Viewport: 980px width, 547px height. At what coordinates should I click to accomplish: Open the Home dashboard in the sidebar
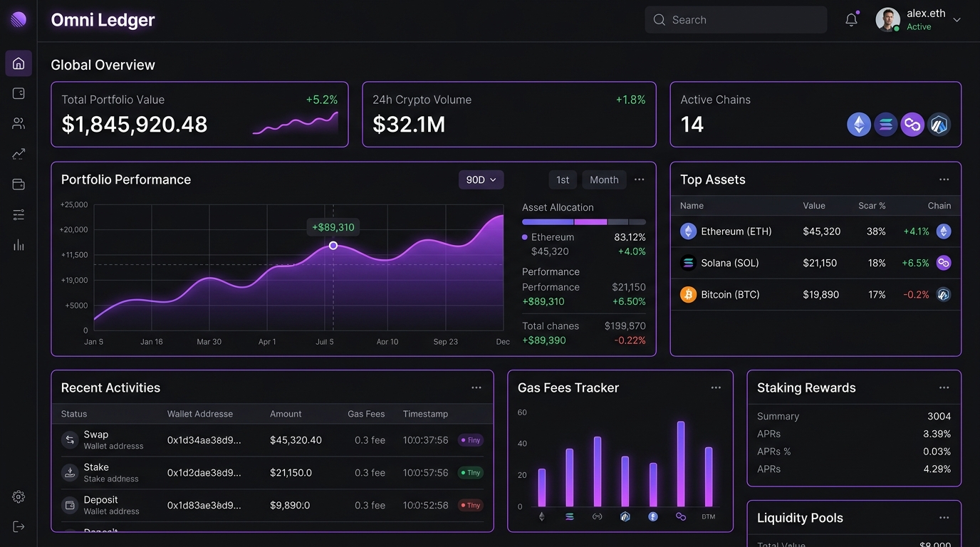19,63
